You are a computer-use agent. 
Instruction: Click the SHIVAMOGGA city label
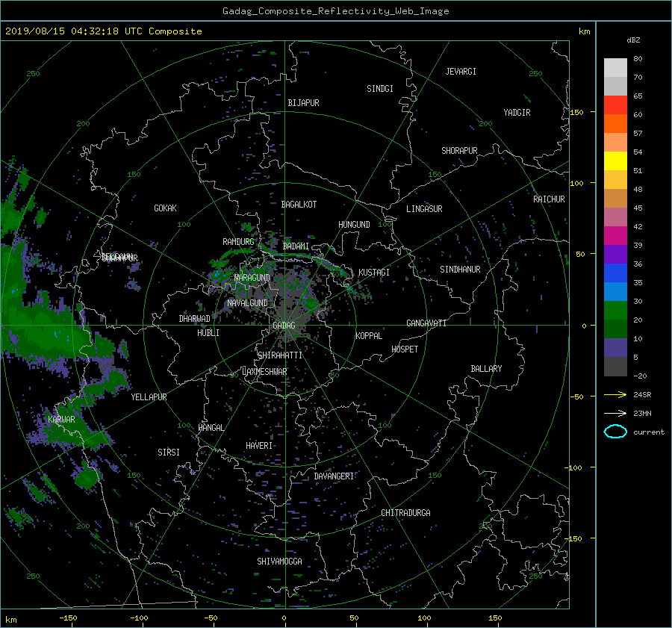click(279, 562)
